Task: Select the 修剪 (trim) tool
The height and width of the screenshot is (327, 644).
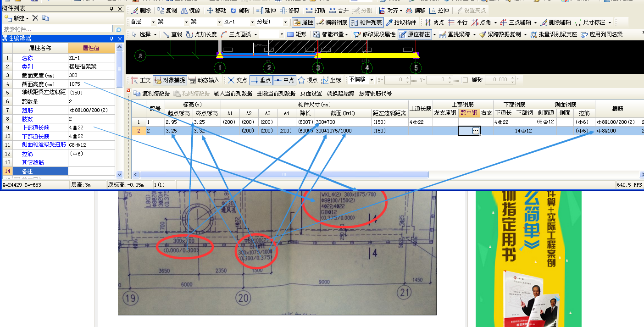Action: [x=289, y=10]
